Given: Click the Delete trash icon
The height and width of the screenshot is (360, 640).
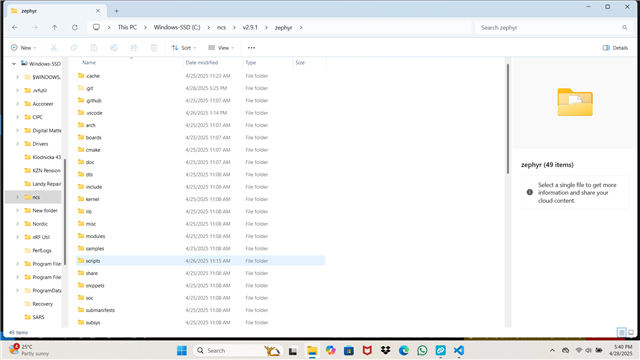Looking at the screenshot, I should 154,48.
